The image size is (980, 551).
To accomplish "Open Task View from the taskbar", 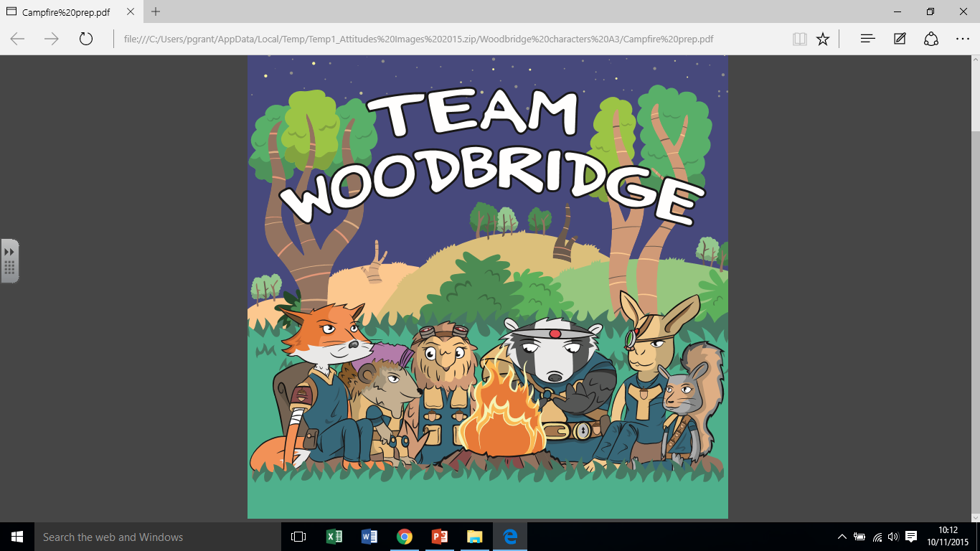I will (x=298, y=537).
